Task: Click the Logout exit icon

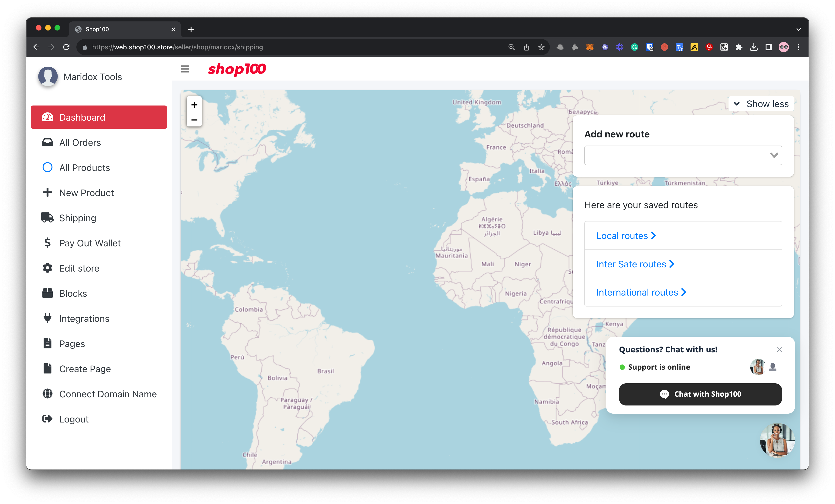Action: (48, 419)
